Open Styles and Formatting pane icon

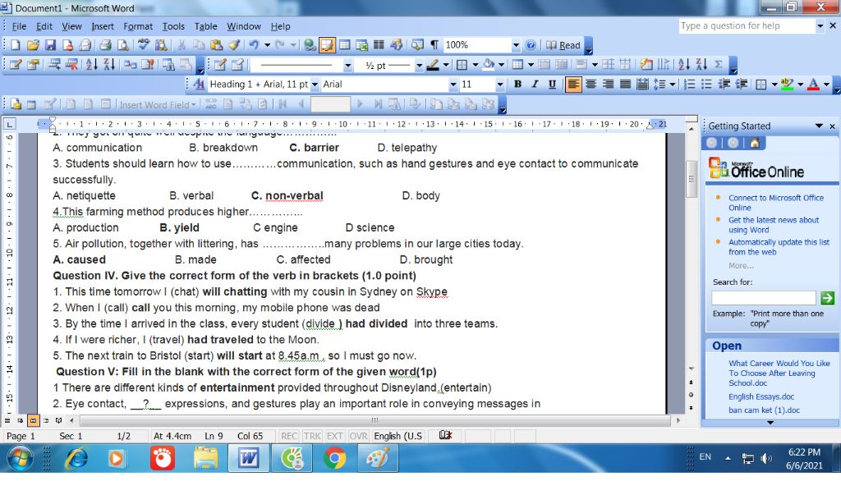[x=199, y=85]
